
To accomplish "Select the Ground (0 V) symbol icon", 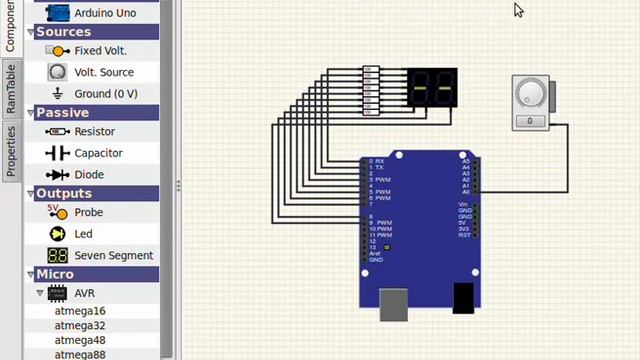I will point(58,94).
